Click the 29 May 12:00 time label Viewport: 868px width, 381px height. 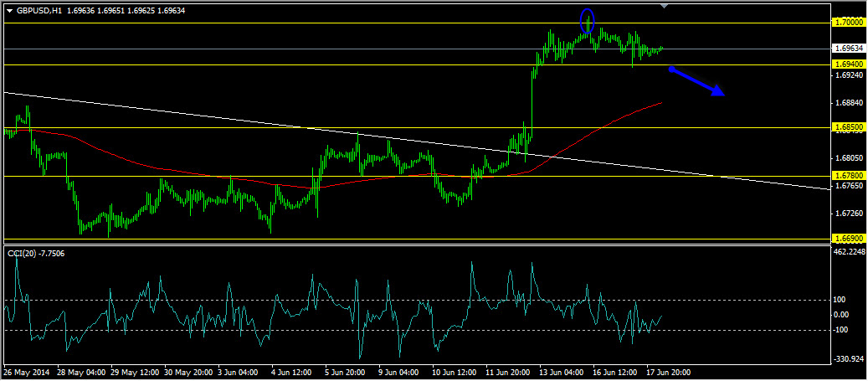pos(136,373)
